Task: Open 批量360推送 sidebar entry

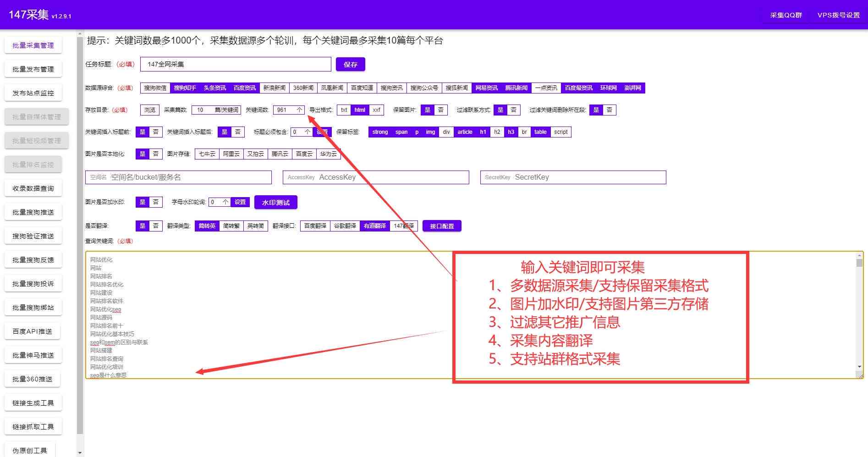Action: pyautogui.click(x=32, y=379)
